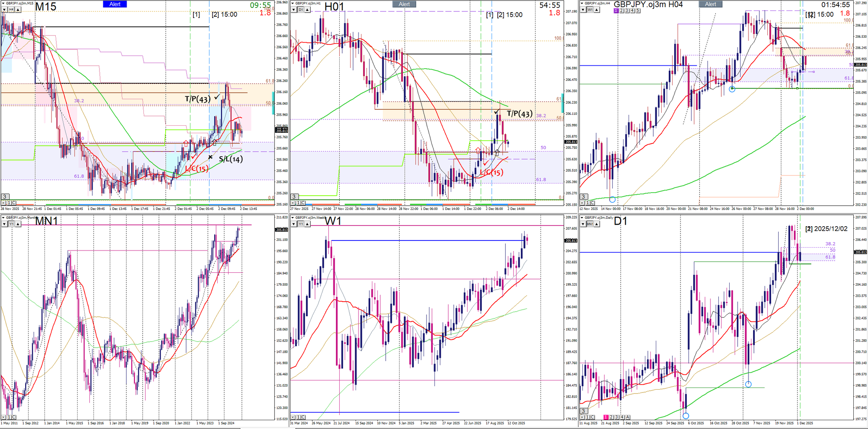Toggle the C button in the MN1 chart

(x=14, y=417)
